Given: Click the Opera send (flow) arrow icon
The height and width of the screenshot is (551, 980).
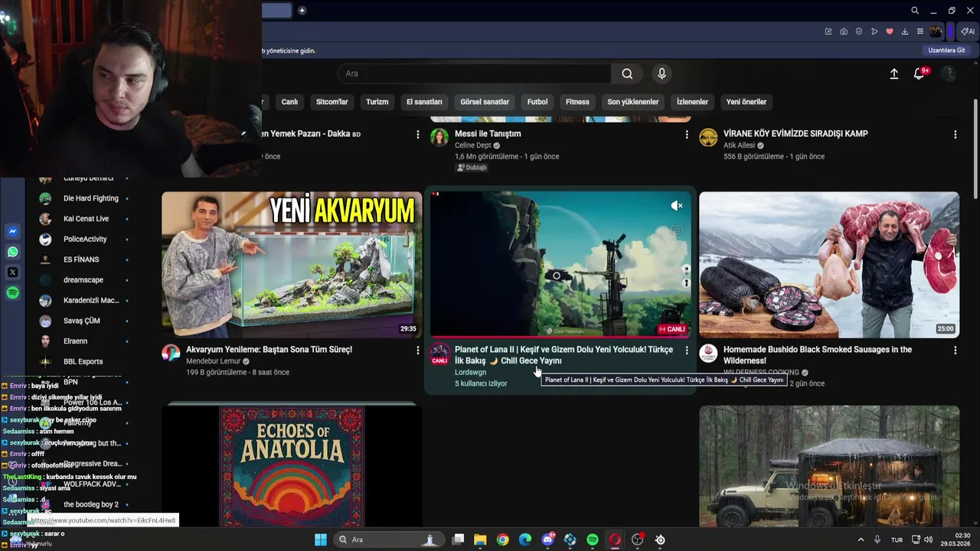Looking at the screenshot, I should (874, 31).
